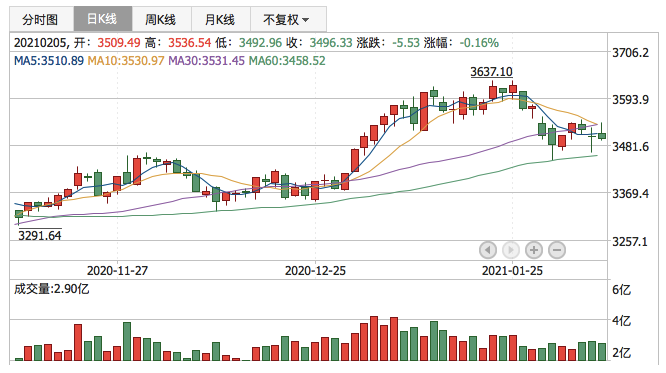
Task: Click the 2021-01-25 date marker
Action: point(512,271)
